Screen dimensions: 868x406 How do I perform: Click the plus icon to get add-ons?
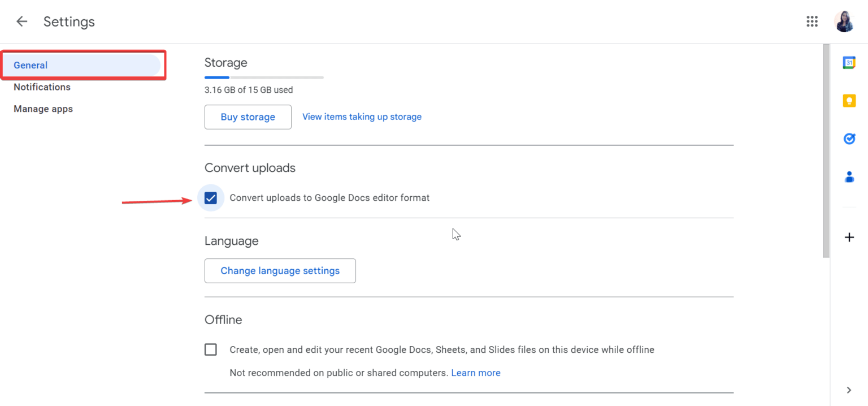click(x=849, y=237)
